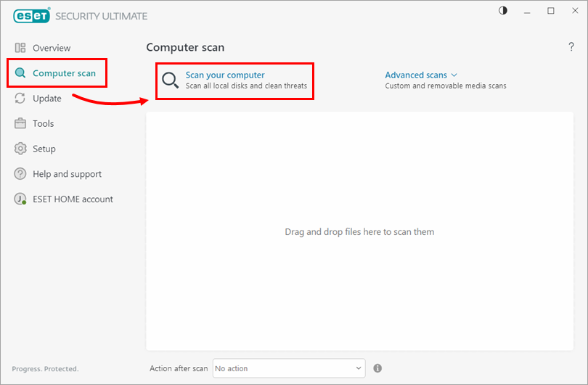Open the Action after scan combo box
This screenshot has height=385, width=588.
(288, 368)
